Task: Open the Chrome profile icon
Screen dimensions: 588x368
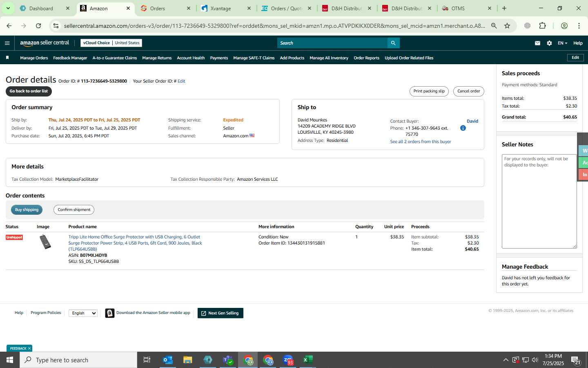Action: pyautogui.click(x=564, y=26)
